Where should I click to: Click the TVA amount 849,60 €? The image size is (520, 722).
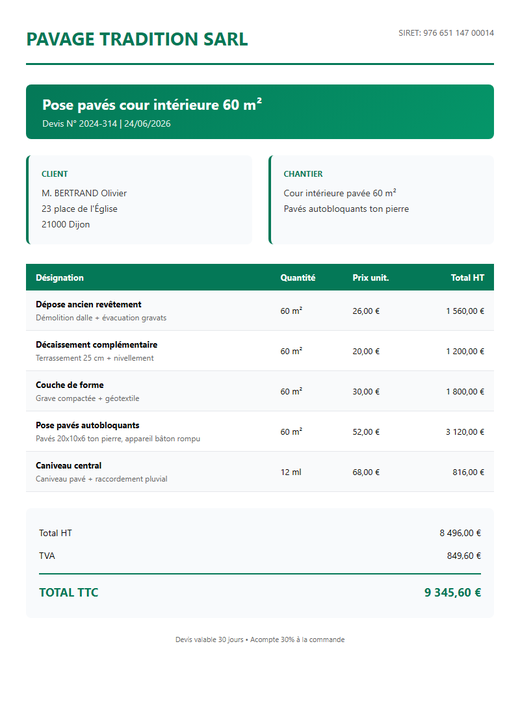click(463, 556)
